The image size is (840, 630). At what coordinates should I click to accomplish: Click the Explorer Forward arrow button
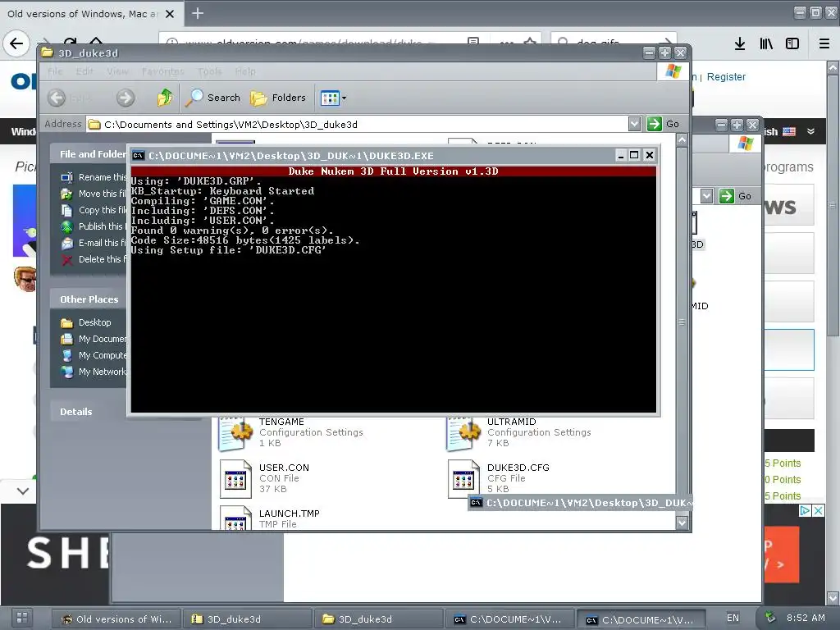point(126,98)
